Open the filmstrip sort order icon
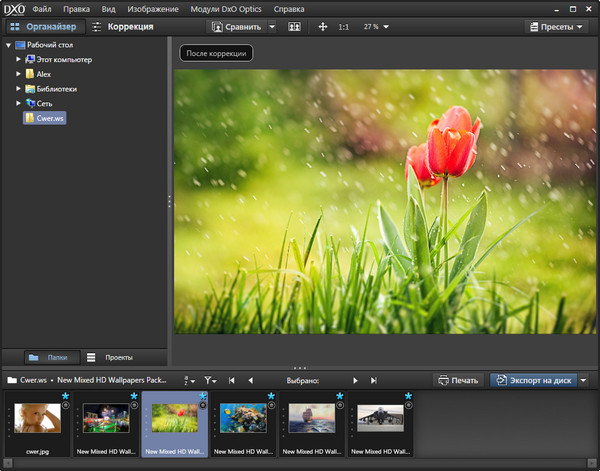 point(189,381)
